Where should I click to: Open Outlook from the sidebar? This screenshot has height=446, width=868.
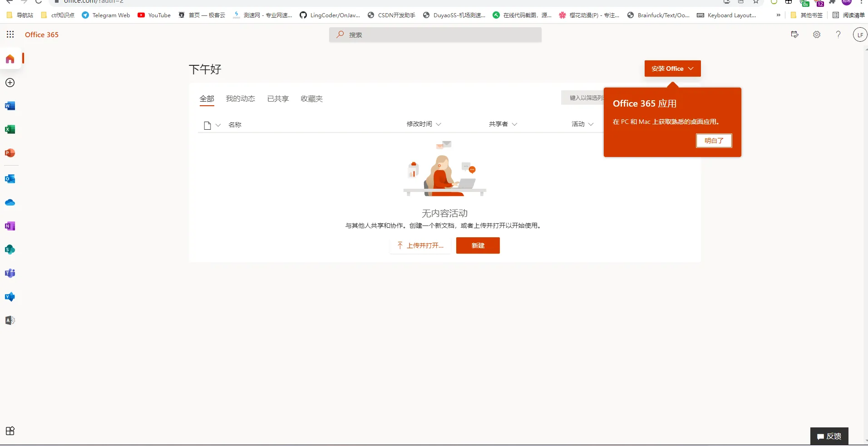click(10, 179)
